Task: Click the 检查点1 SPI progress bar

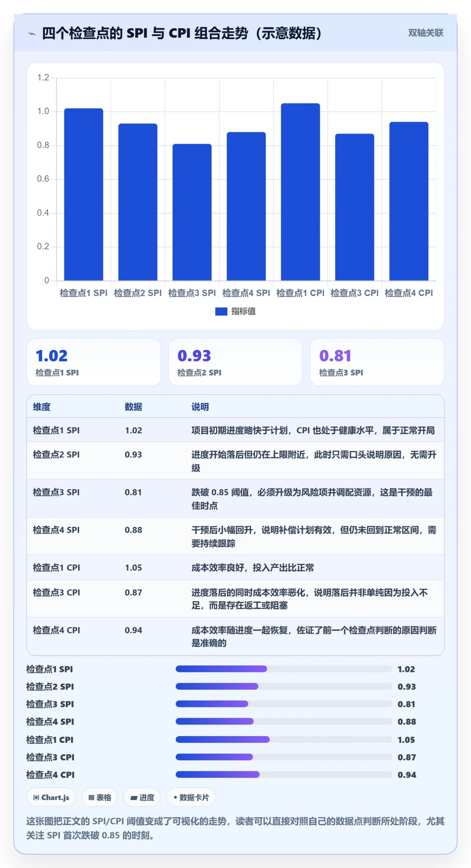Action: (283, 669)
